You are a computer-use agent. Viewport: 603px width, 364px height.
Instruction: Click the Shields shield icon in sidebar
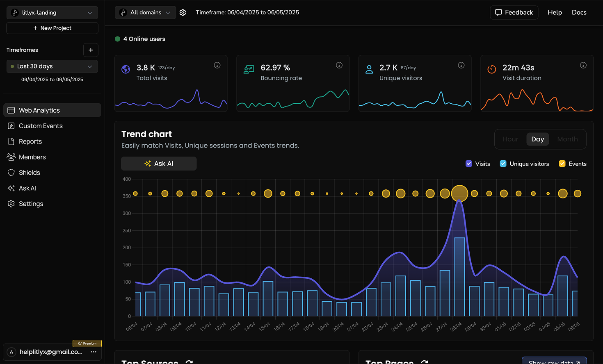tap(11, 173)
